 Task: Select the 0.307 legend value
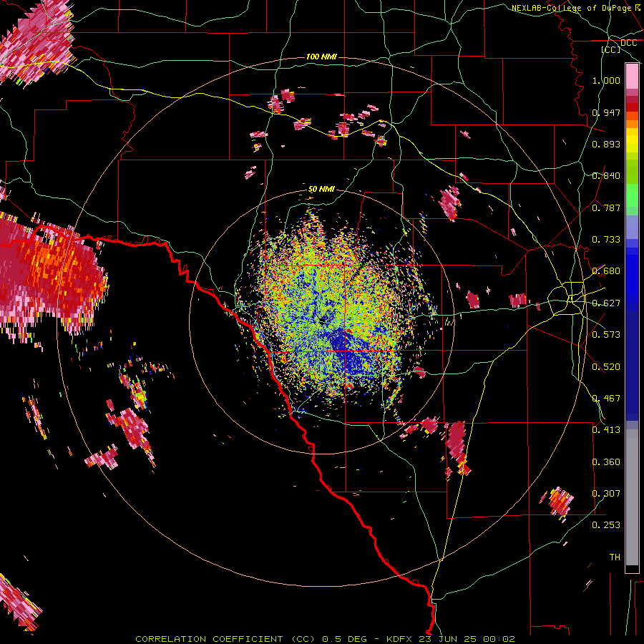pos(606,494)
